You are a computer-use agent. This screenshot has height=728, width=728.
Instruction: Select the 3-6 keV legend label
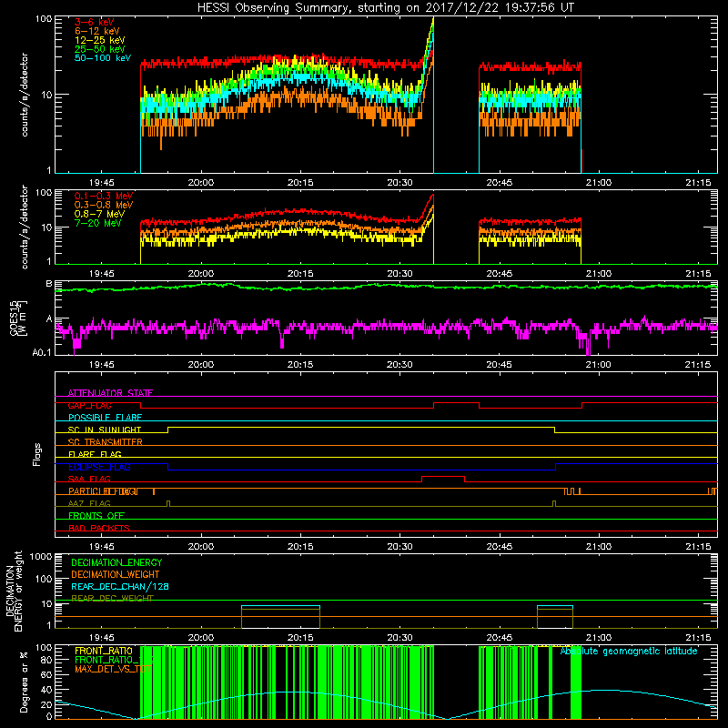coord(94,22)
